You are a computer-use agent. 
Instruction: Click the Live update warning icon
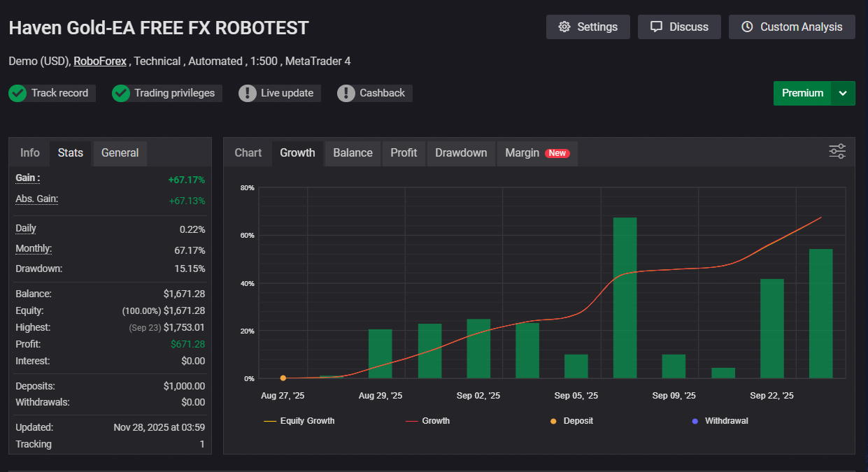click(248, 93)
